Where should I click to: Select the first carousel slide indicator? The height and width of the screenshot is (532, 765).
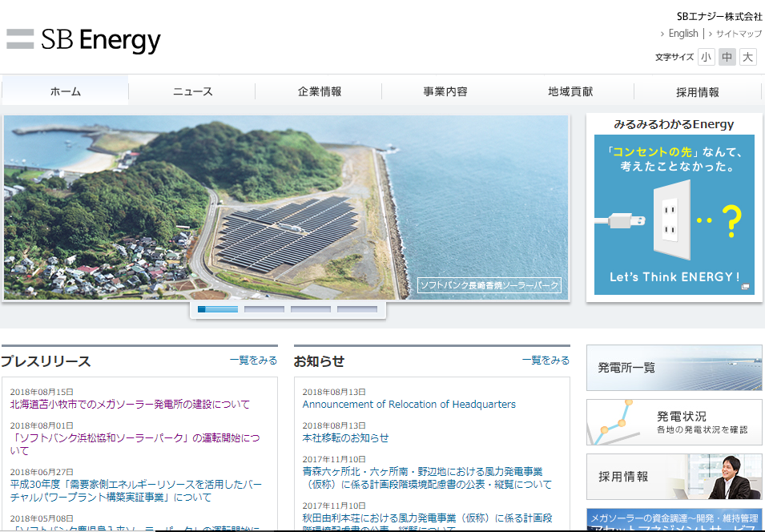(218, 309)
